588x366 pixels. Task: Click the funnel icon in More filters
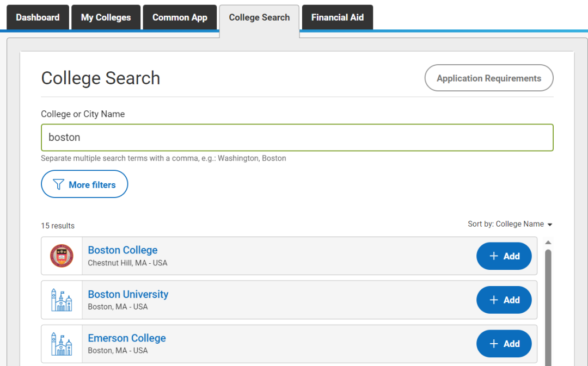pyautogui.click(x=59, y=185)
